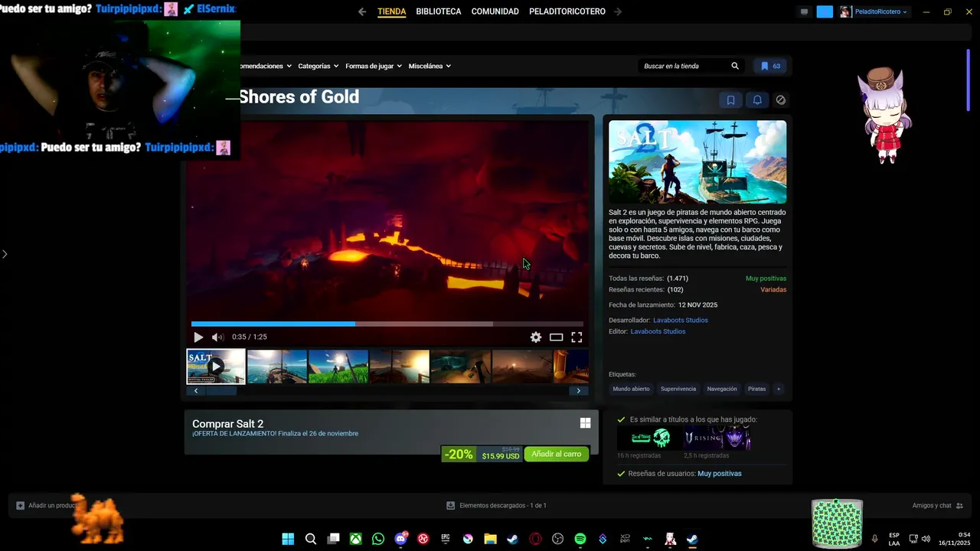Select the sunset ship screenshot thumbnail
The height and width of the screenshot is (551, 980).
pos(400,367)
